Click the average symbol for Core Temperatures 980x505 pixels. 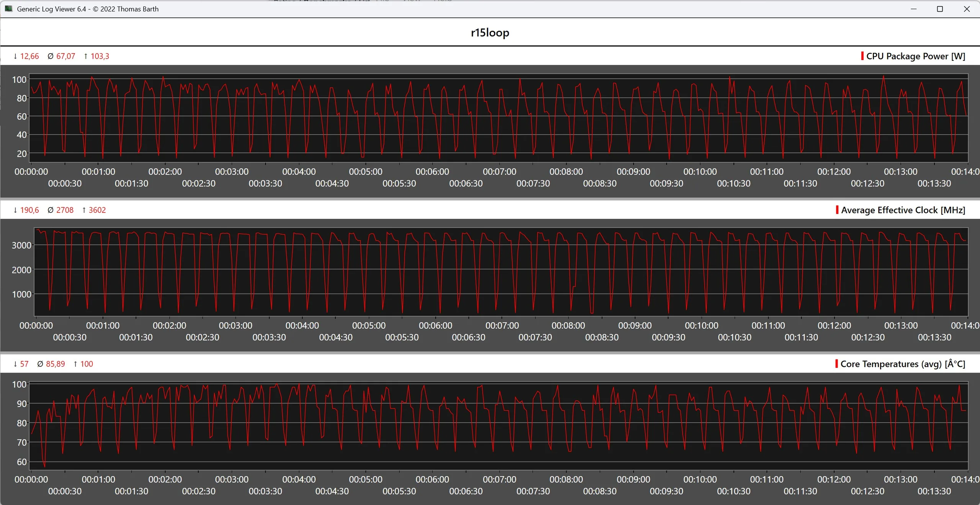(x=40, y=364)
